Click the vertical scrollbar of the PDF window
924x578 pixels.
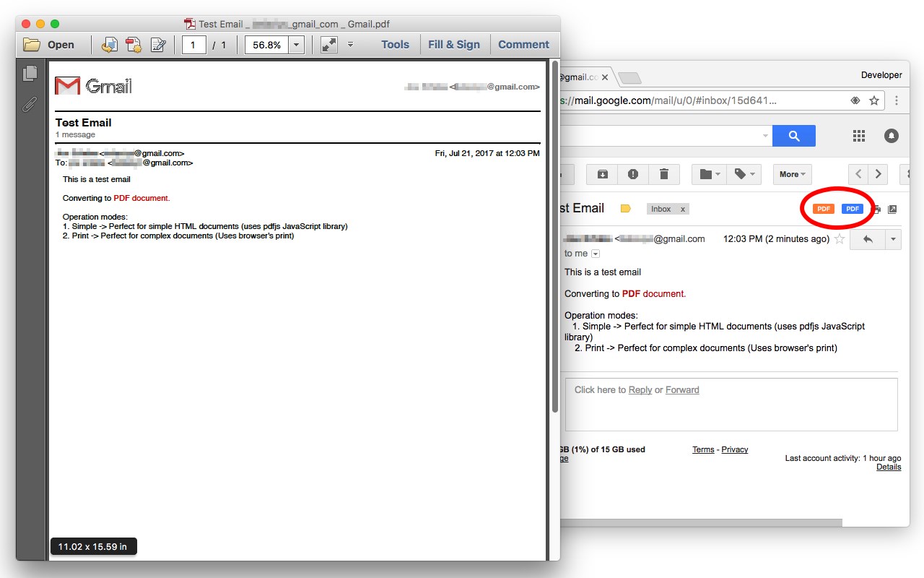click(555, 236)
